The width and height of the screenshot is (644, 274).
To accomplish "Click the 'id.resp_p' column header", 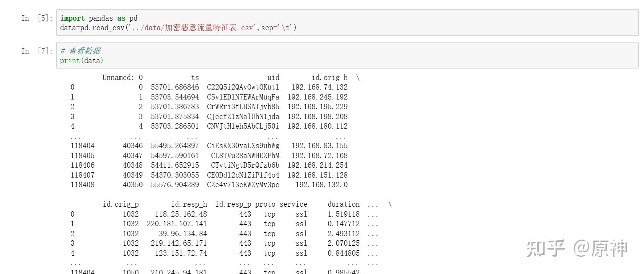I will coord(233,204).
